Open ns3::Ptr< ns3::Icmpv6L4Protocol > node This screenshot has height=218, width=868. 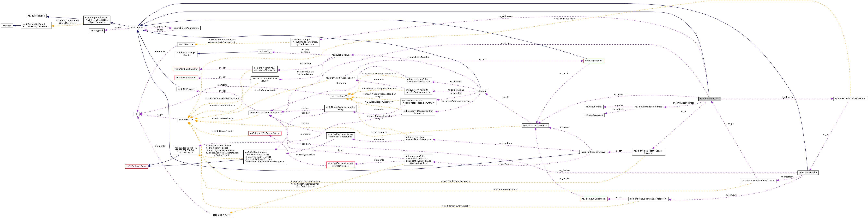tap(648, 199)
